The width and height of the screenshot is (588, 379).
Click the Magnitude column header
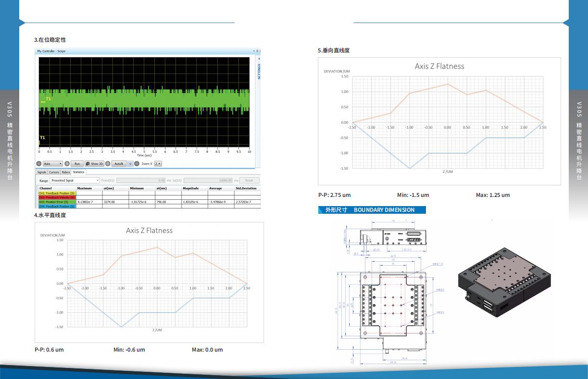195,188
